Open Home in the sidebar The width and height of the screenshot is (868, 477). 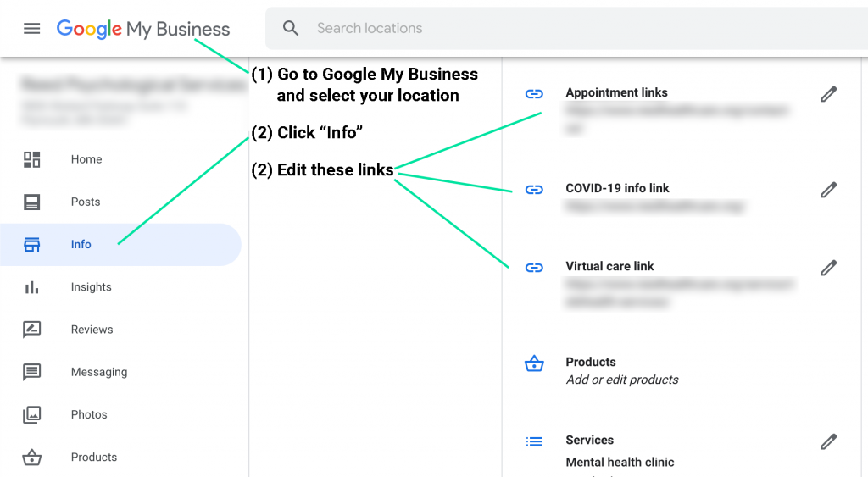coord(86,159)
